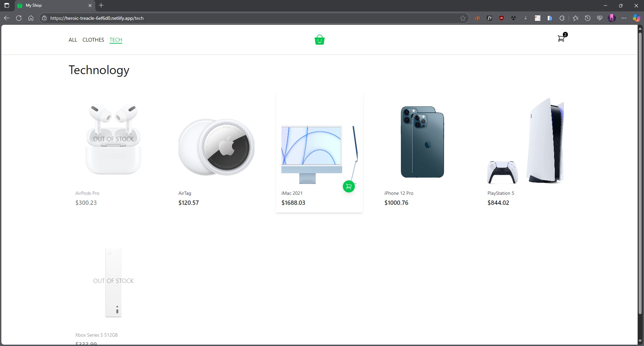Go back using browser back arrow
The width and height of the screenshot is (644, 346).
click(7, 18)
